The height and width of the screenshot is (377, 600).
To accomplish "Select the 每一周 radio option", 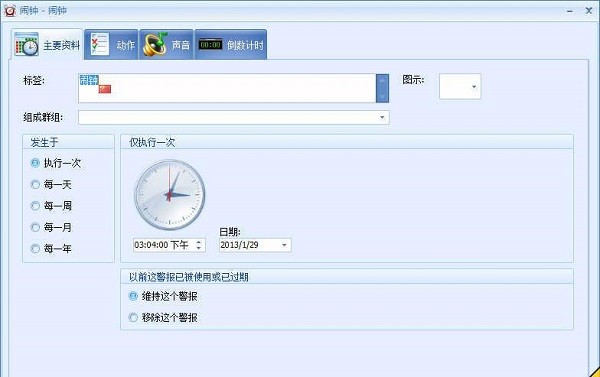I will (x=35, y=206).
